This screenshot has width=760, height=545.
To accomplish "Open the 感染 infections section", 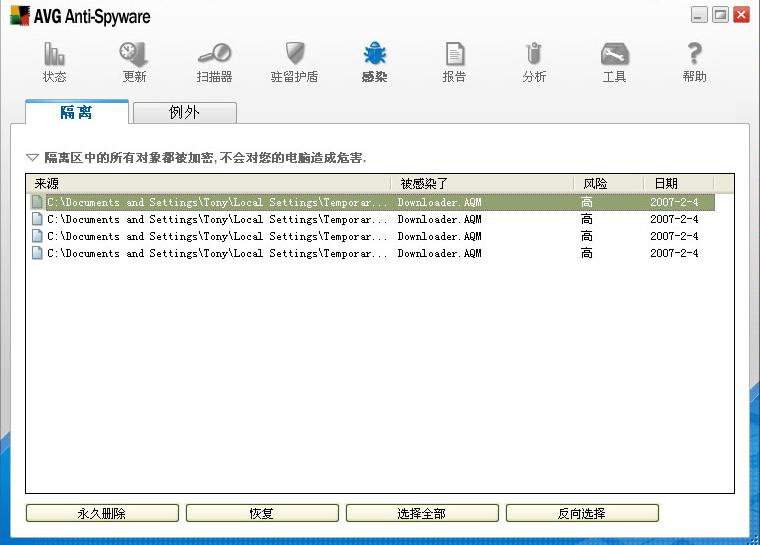I will (374, 62).
